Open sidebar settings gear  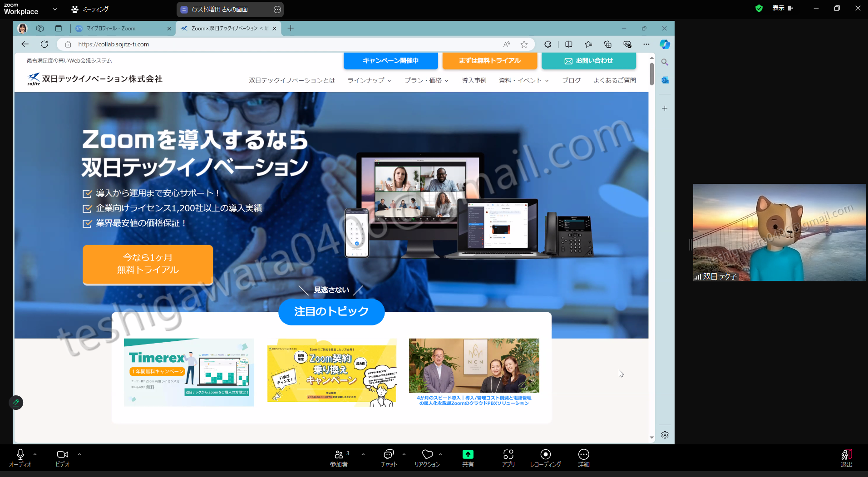pyautogui.click(x=665, y=435)
